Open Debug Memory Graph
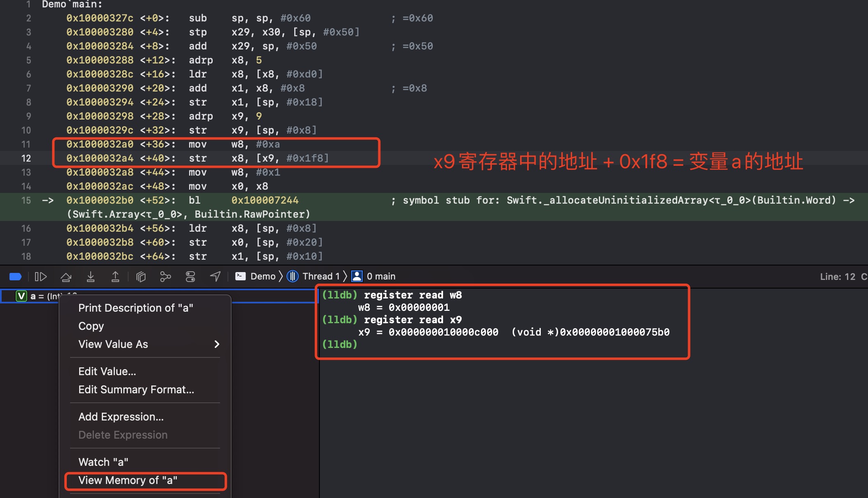 tap(165, 277)
